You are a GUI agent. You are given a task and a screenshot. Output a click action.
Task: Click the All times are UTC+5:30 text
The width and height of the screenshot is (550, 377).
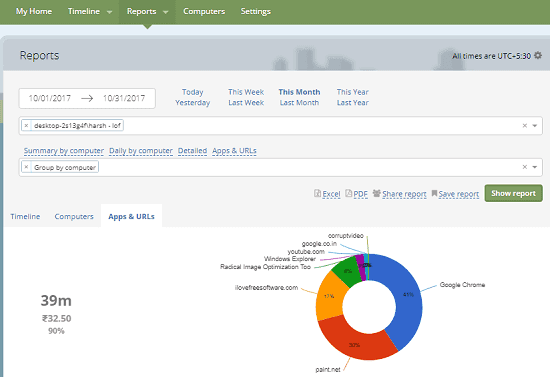point(491,56)
